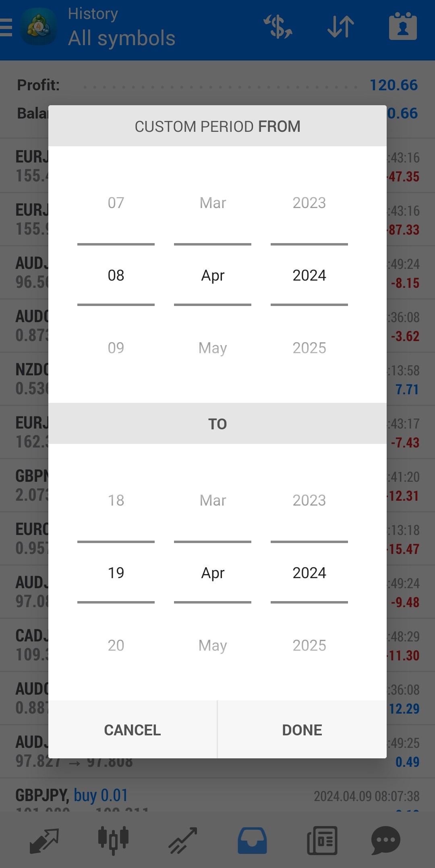This screenshot has width=435, height=868.
Task: Tap the GBPJPY buy 0.01 history row
Action: point(217,796)
